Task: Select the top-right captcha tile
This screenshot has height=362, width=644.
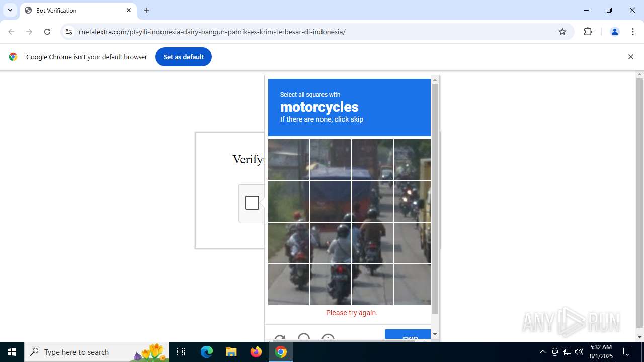Action: click(x=412, y=159)
